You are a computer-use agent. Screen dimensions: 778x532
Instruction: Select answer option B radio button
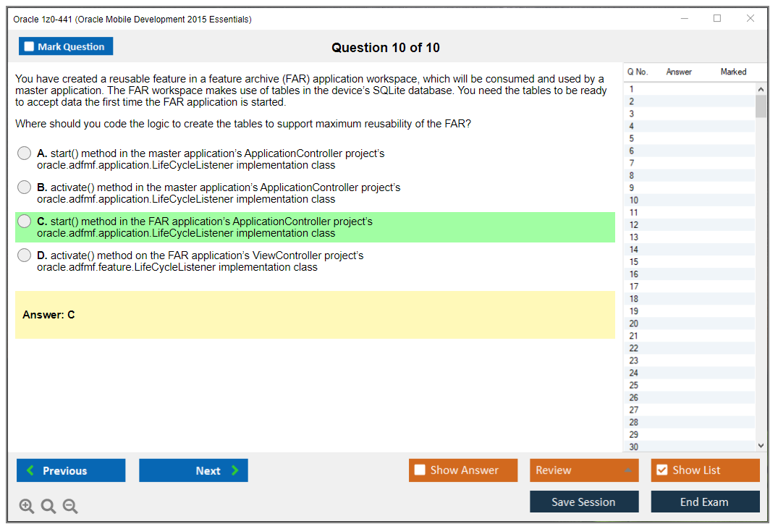(x=25, y=187)
